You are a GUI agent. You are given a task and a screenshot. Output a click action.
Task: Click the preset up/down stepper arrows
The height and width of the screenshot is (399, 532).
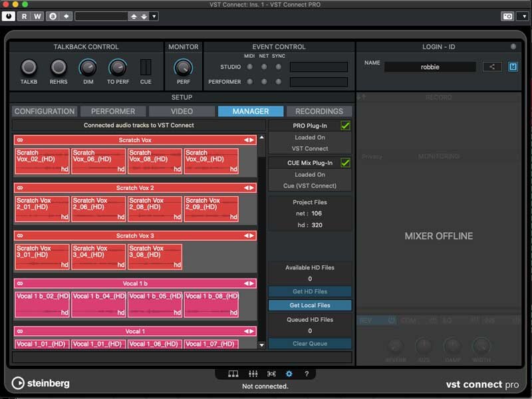pyautogui.click(x=139, y=16)
